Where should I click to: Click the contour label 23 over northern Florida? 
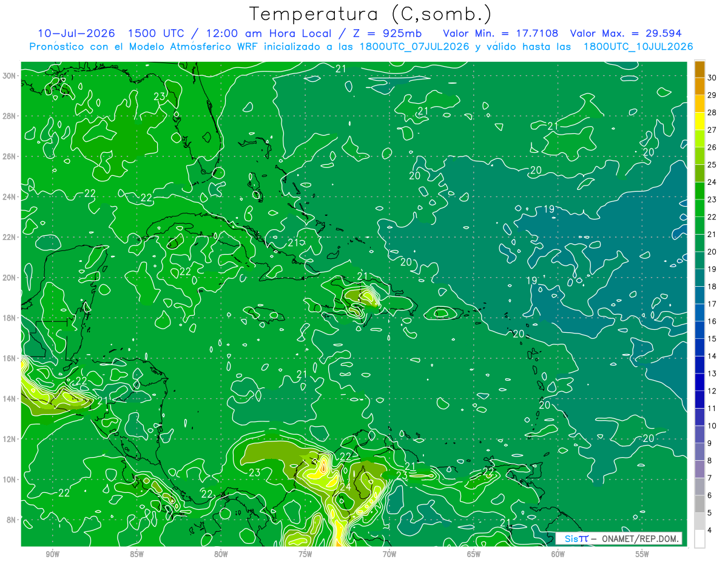point(160,96)
